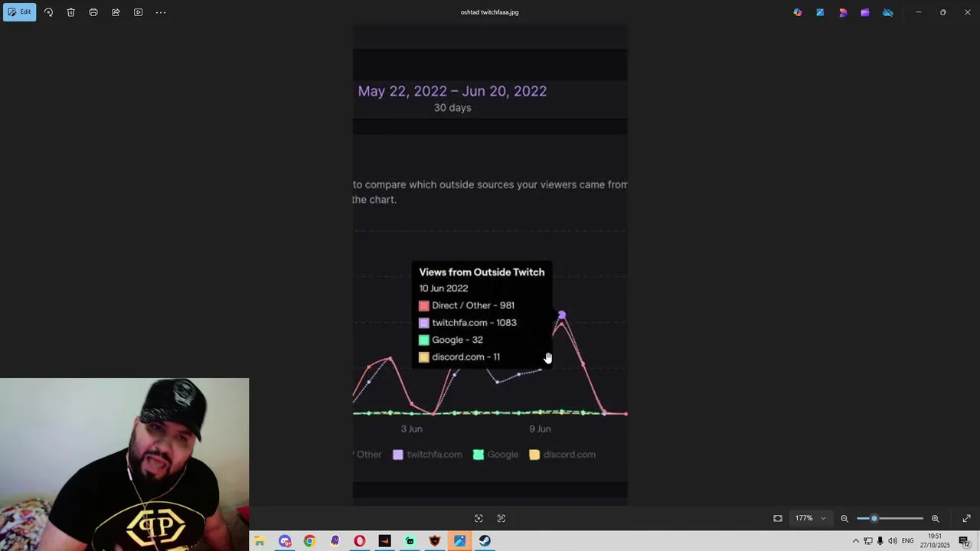Open the OneDrive cloud icon in title bar
Image resolution: width=980 pixels, height=551 pixels.
pos(888,12)
